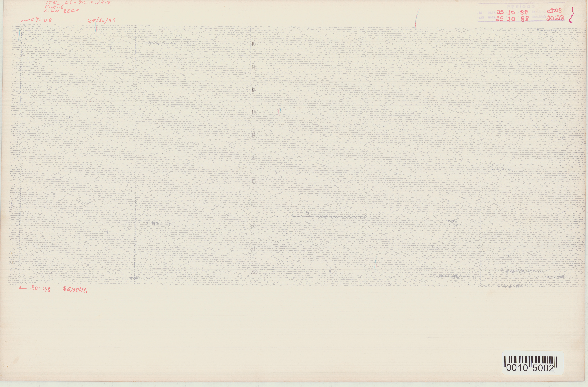
Task: Click the hour label '14' on the seismogram
Action: click(x=253, y=135)
